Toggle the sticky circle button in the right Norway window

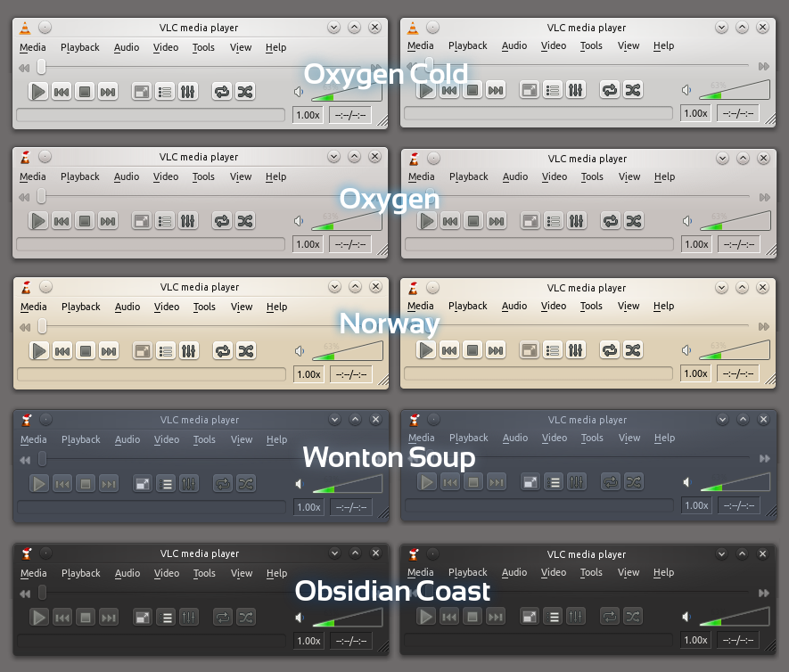(x=432, y=288)
